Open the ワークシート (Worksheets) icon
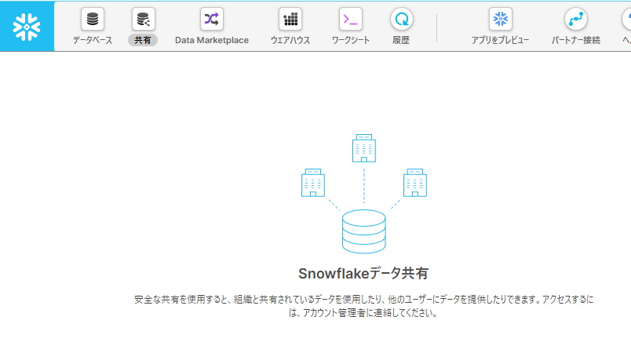Viewport: 631px width, 364px height. [x=351, y=19]
